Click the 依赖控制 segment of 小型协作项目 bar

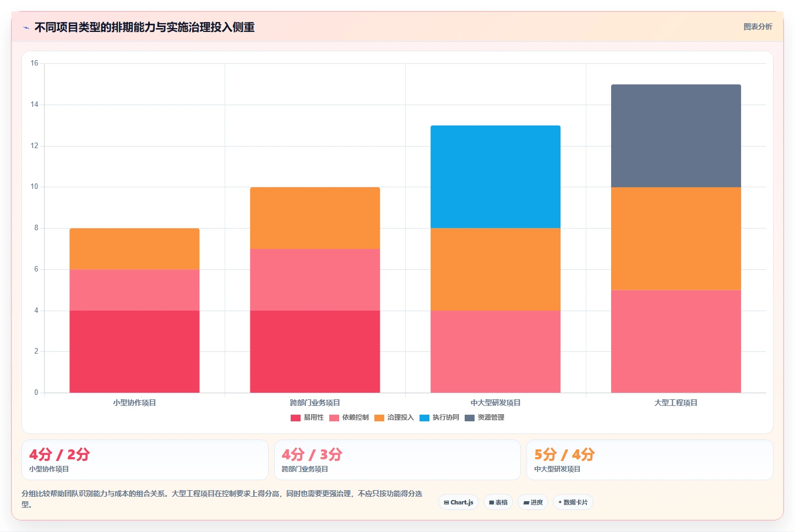[134, 290]
